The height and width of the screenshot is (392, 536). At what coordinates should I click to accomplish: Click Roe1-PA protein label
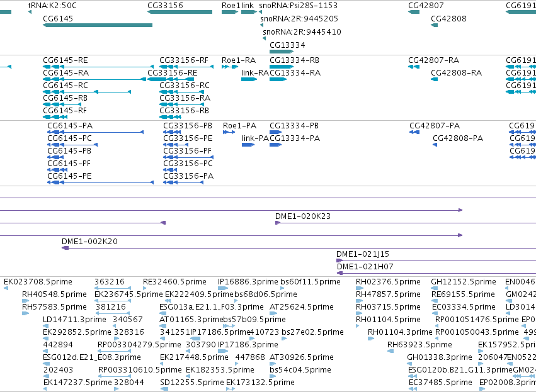[x=239, y=126]
